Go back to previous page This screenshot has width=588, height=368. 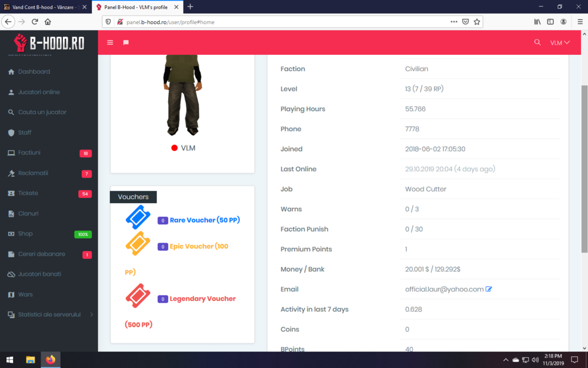pyautogui.click(x=8, y=22)
